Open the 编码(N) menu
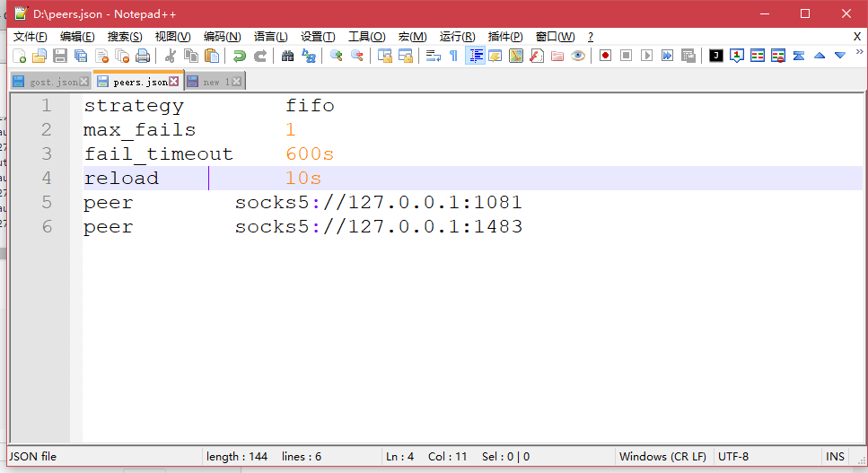Screen dimensions: 868x473 (x=222, y=37)
